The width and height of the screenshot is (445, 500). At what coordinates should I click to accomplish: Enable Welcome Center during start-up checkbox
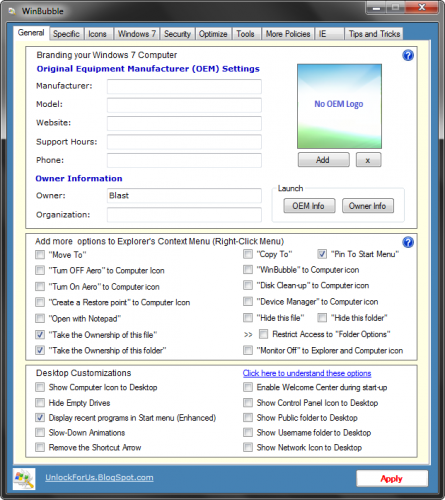248,387
